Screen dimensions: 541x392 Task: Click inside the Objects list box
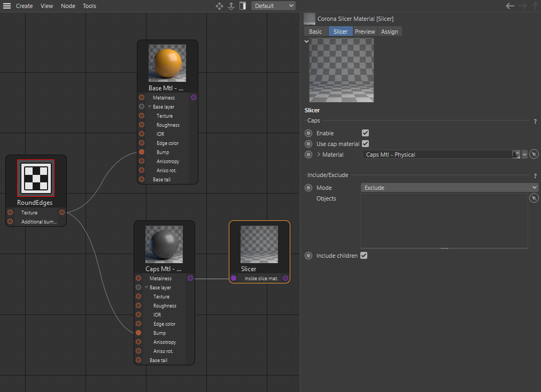tap(444, 220)
